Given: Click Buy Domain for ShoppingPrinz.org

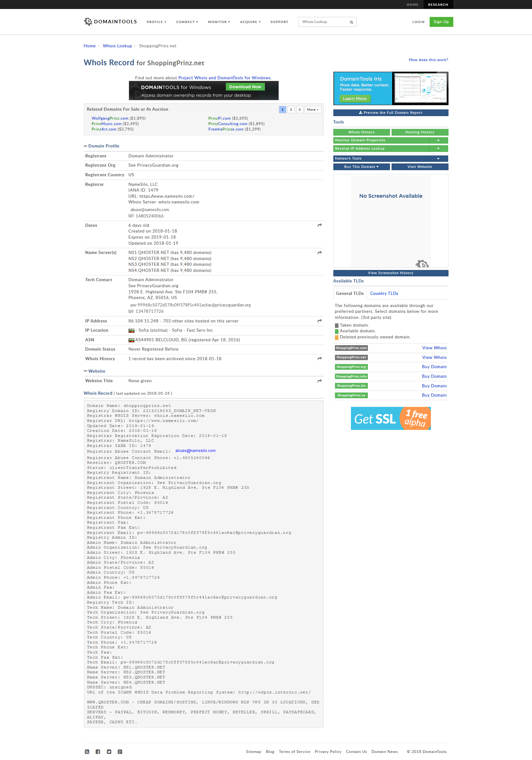Looking at the screenshot, I should coord(434,367).
